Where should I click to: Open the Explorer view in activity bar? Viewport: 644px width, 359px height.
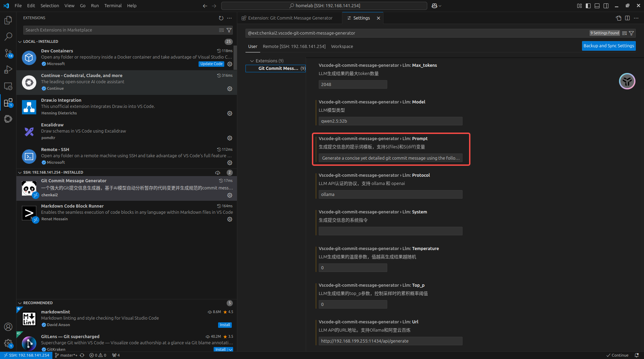coord(8,20)
